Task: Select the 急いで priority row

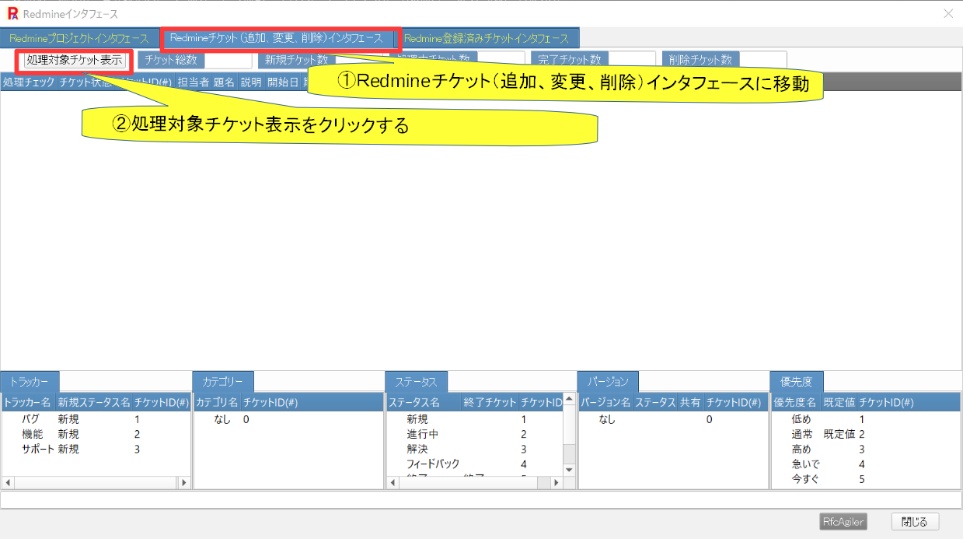Action: 866,464
